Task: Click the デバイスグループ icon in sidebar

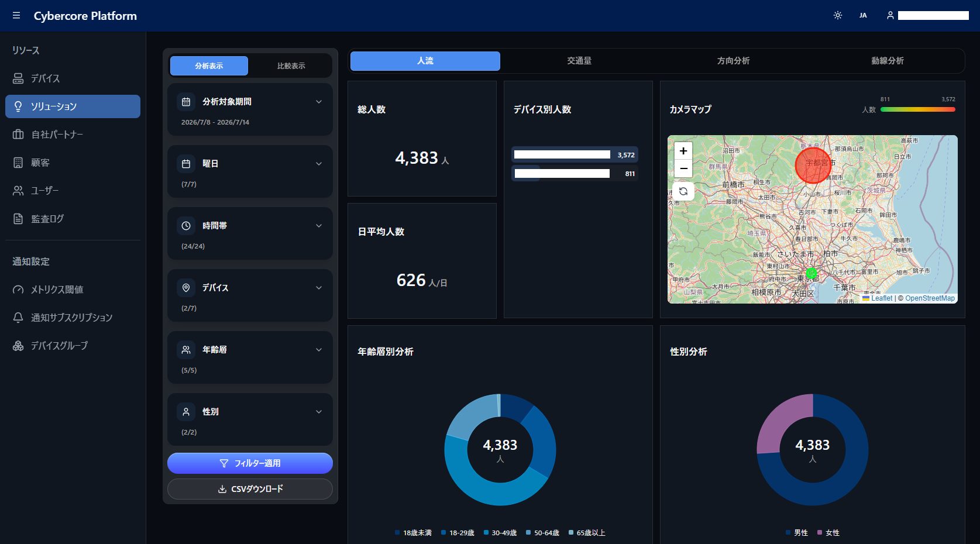Action: (18, 346)
